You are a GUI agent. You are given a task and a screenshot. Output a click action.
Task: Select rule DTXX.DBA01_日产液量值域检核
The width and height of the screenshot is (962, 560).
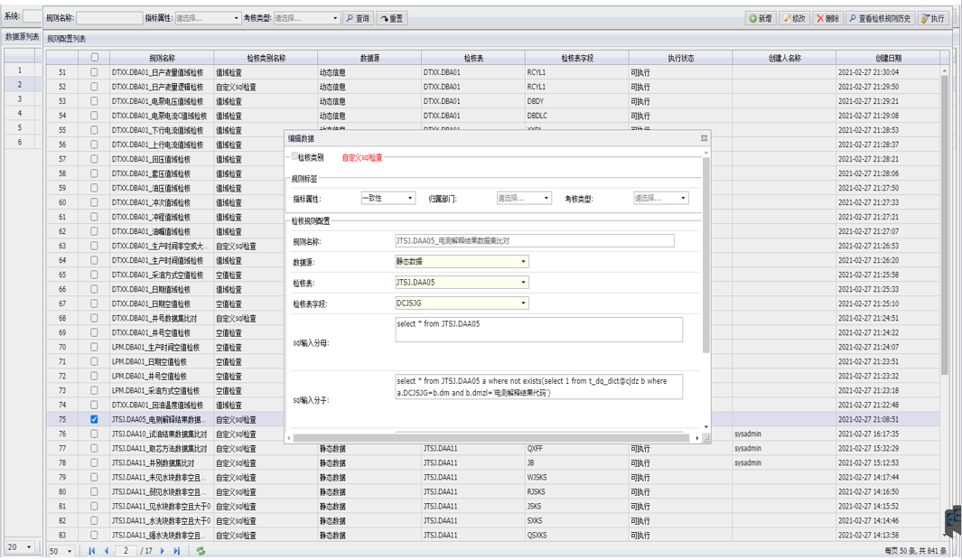coord(158,72)
